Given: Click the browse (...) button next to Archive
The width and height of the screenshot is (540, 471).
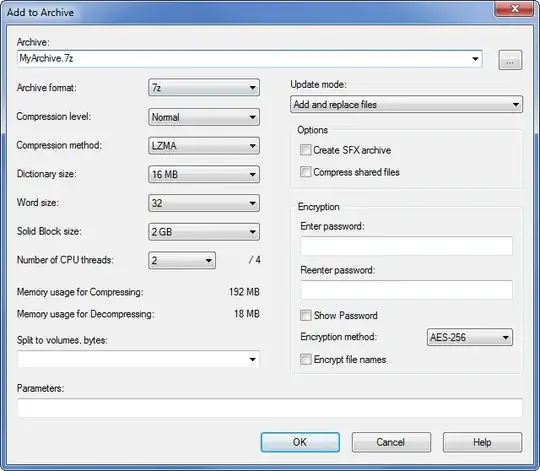Looking at the screenshot, I should (510, 60).
